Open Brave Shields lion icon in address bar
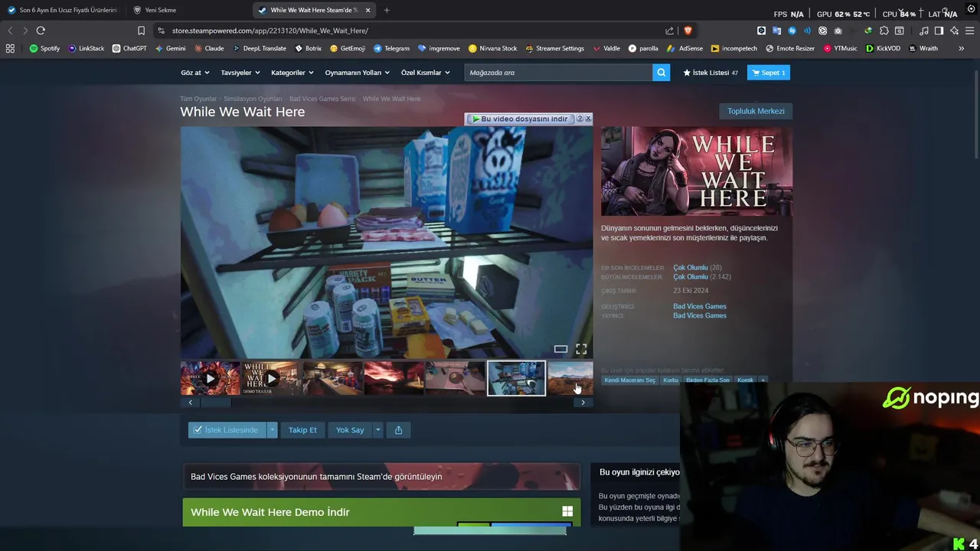The height and width of the screenshot is (551, 980). click(x=688, y=31)
